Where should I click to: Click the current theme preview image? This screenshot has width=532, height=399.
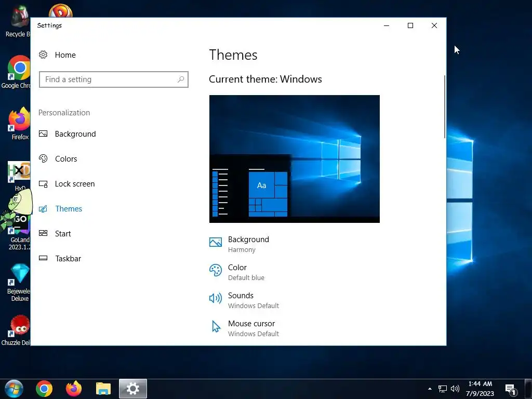click(295, 159)
